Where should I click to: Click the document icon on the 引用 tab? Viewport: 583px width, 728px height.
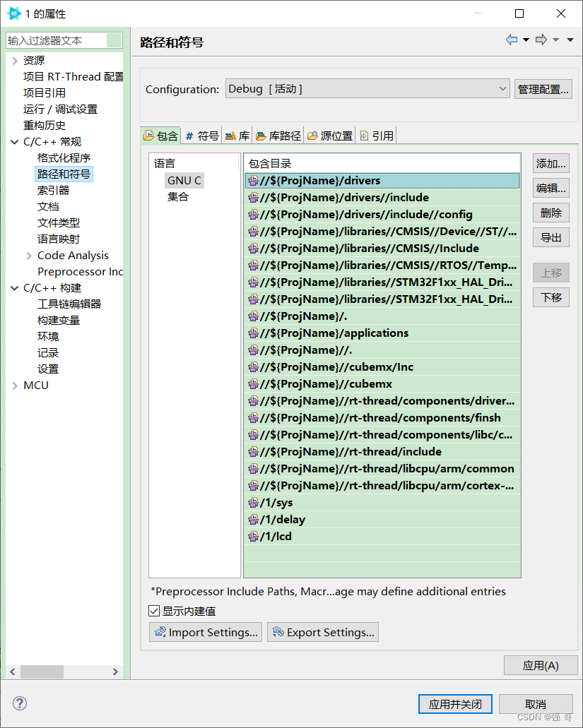pyautogui.click(x=361, y=135)
